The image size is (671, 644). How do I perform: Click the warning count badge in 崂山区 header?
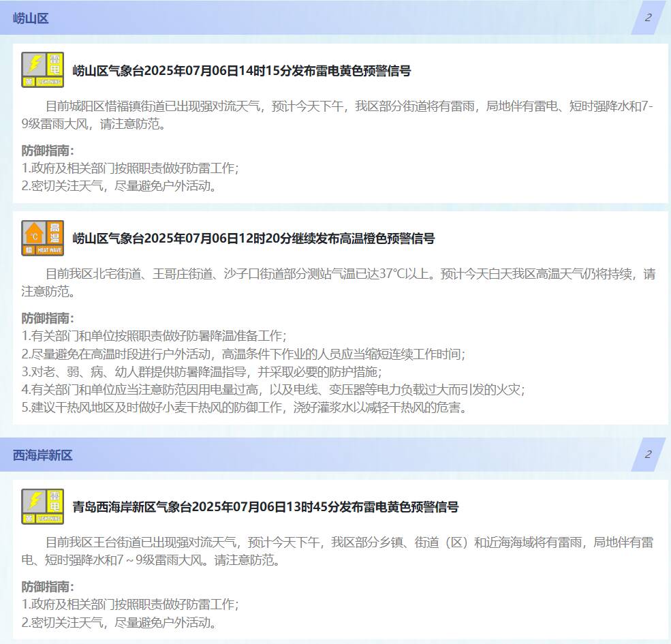[648, 18]
